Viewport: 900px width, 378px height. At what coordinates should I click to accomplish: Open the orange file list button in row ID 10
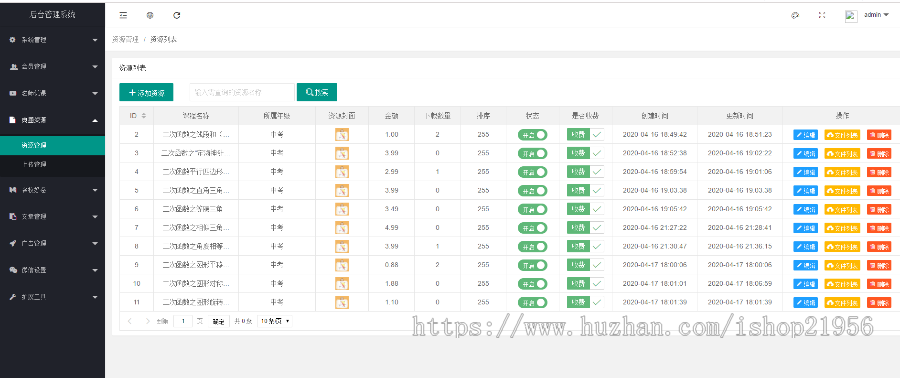click(x=842, y=283)
